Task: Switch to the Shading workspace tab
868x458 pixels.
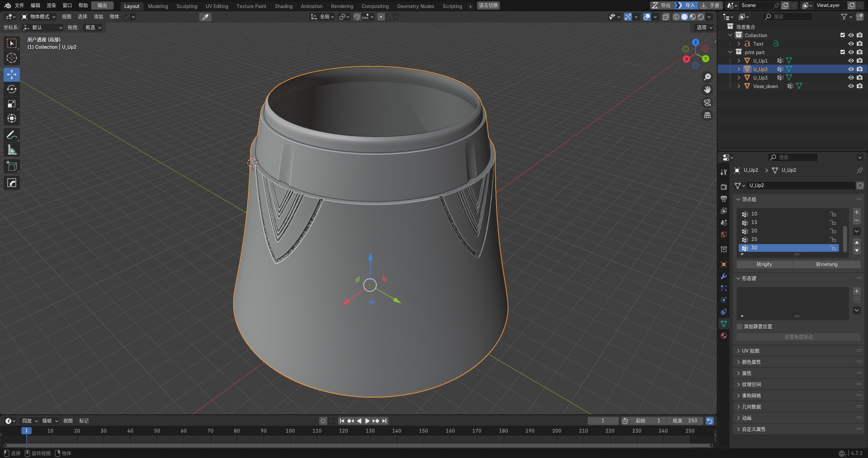Action: pos(283,6)
